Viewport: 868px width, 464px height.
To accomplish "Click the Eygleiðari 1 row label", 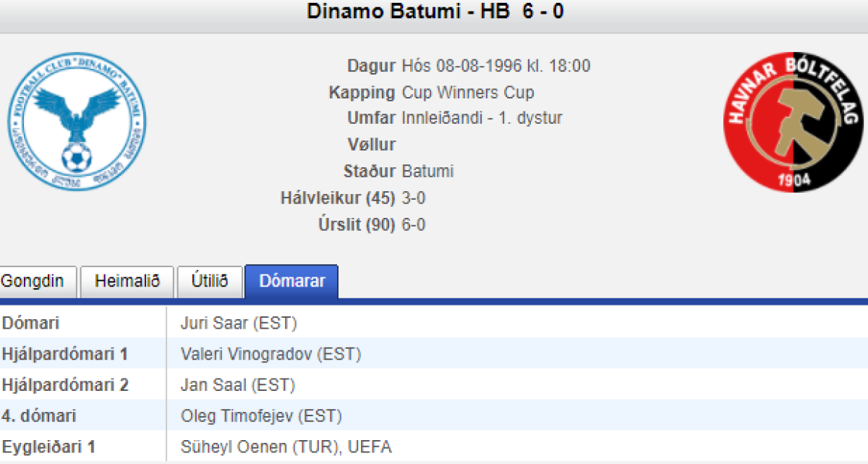I will point(48,447).
